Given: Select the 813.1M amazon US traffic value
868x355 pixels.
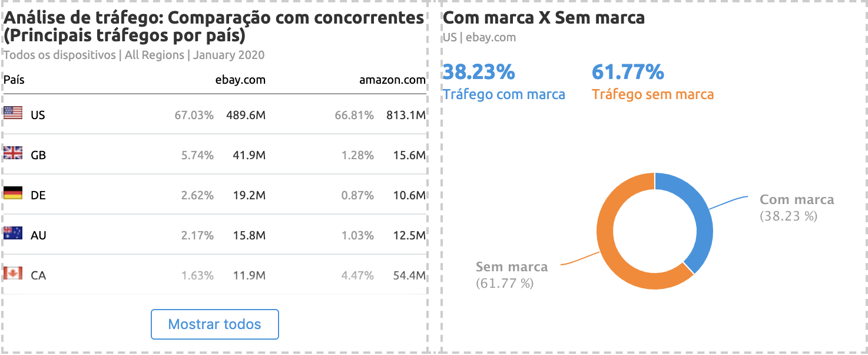Looking at the screenshot, I should (x=406, y=115).
